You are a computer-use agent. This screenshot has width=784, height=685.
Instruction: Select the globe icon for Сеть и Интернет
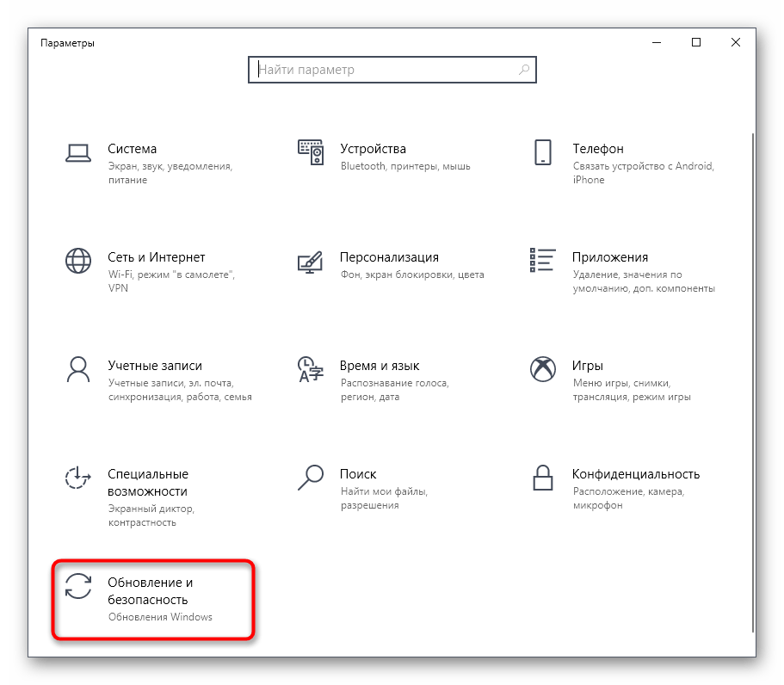pyautogui.click(x=78, y=261)
